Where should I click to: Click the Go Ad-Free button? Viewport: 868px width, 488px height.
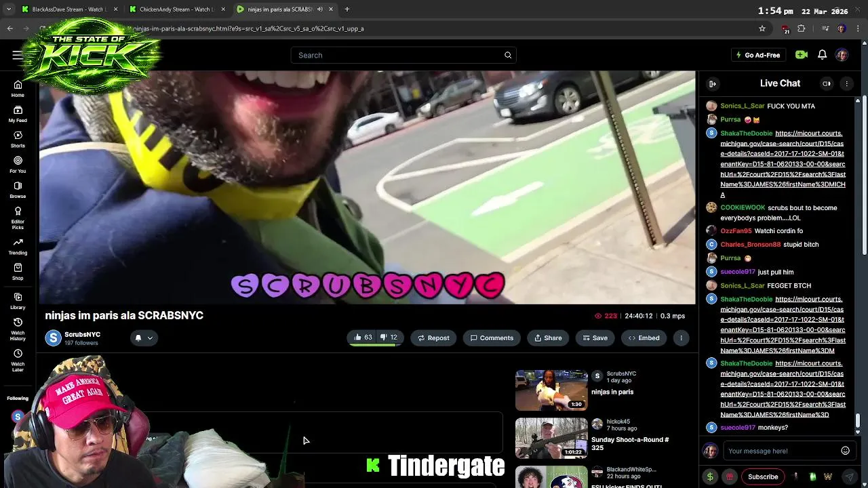pos(758,55)
